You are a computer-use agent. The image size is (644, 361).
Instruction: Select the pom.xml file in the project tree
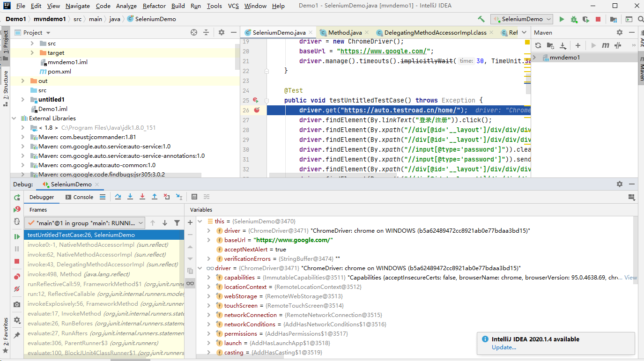[59, 72]
